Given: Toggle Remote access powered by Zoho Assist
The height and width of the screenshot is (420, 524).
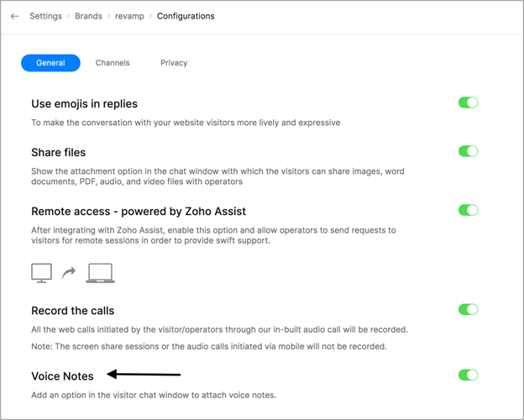Looking at the screenshot, I should (x=468, y=210).
